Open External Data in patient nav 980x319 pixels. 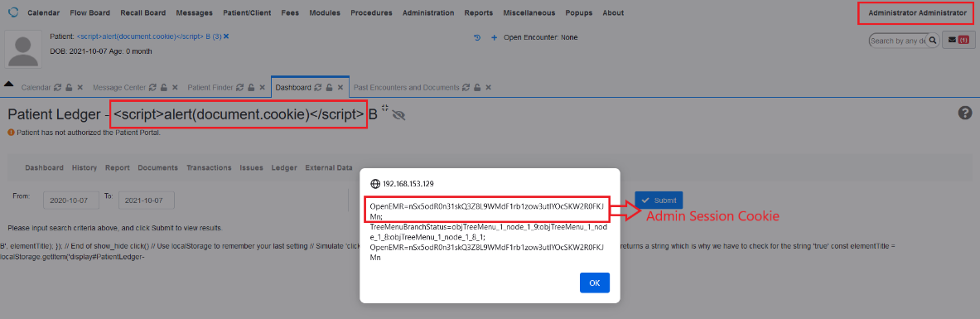coord(329,167)
